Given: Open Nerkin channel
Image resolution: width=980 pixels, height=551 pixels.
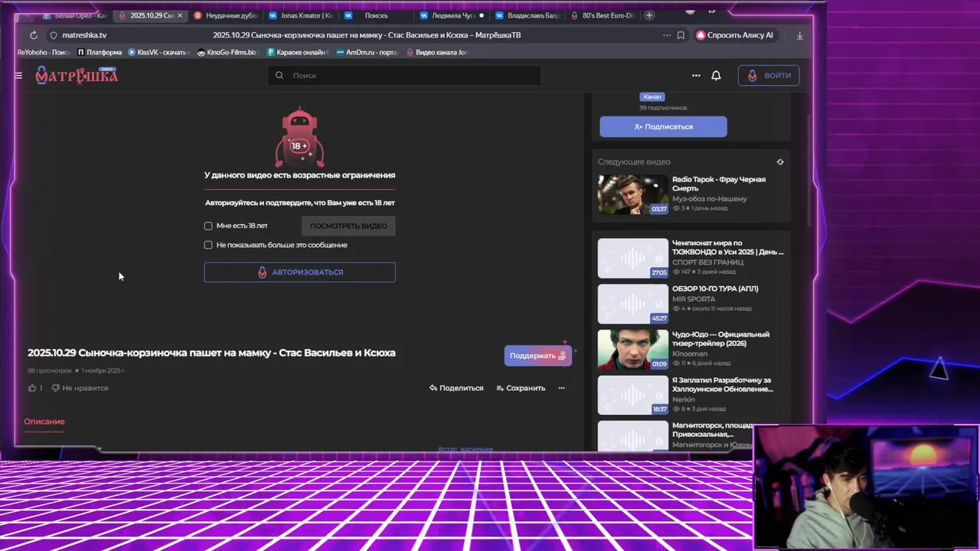Looking at the screenshot, I should [x=684, y=399].
